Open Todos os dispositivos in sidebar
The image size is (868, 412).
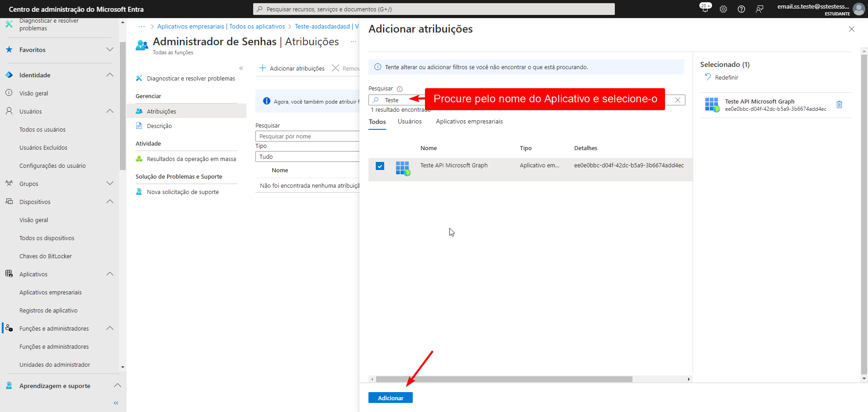click(x=47, y=238)
